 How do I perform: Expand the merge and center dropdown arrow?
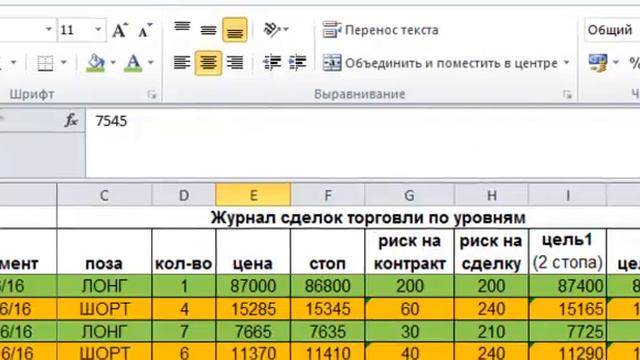coord(567,63)
